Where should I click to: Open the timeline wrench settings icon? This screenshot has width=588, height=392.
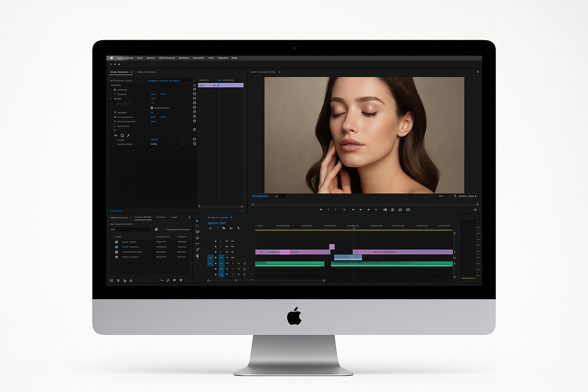click(x=238, y=228)
